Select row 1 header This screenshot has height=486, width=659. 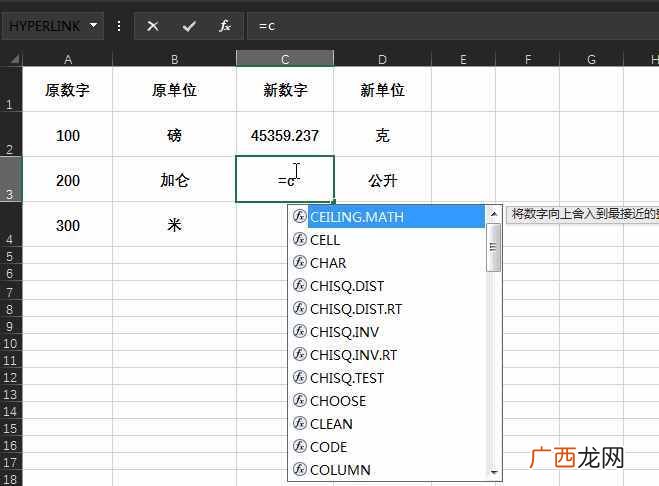(x=11, y=89)
